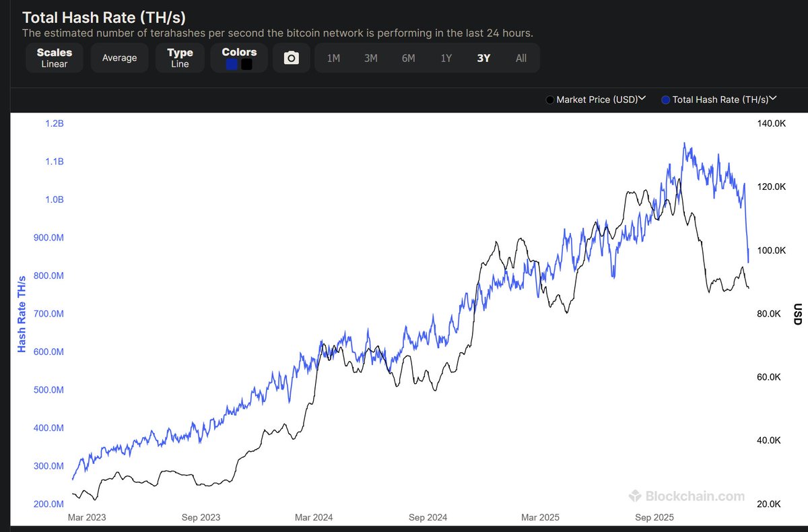Click the blue Total Hash Rate legend dot

coord(666,100)
